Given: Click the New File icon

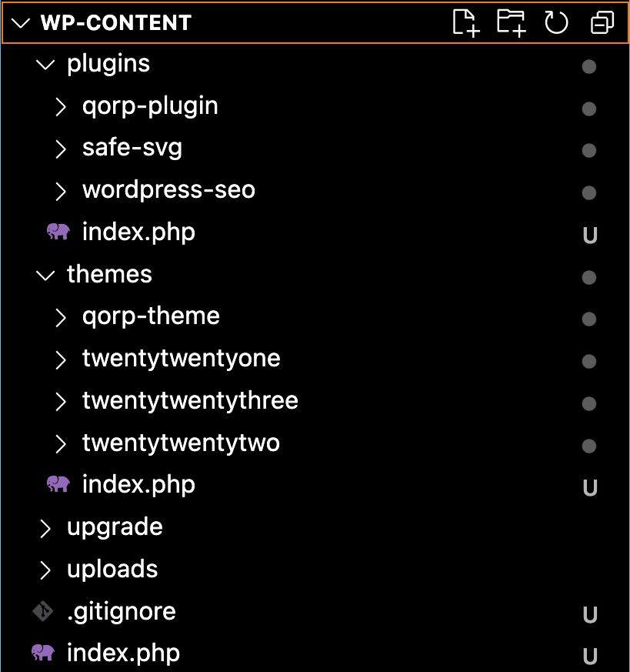Looking at the screenshot, I should (465, 22).
